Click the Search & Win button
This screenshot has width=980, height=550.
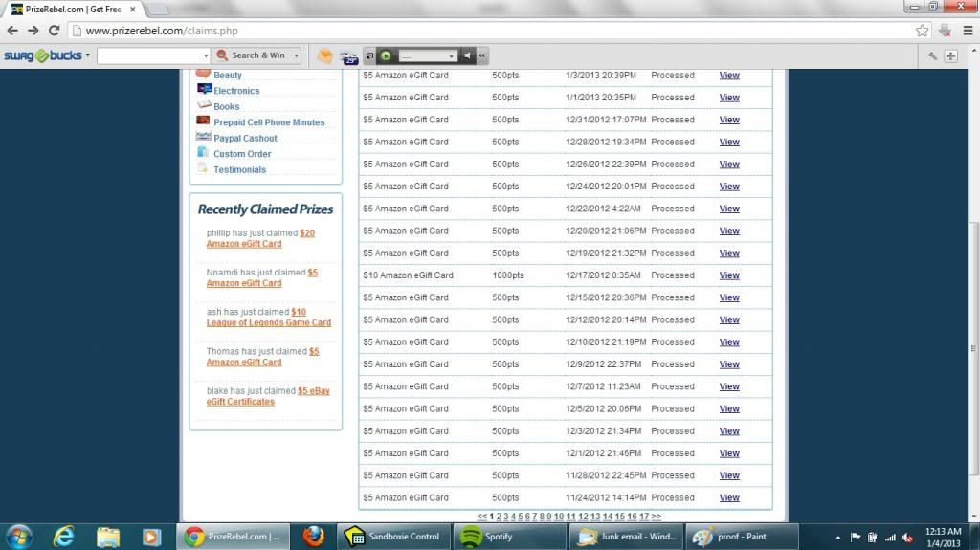(x=251, y=55)
